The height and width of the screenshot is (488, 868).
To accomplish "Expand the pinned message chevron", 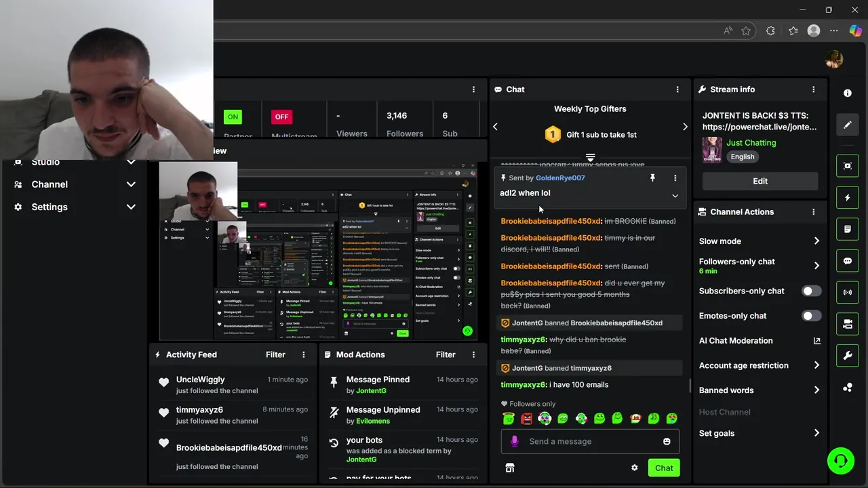I will [x=675, y=196].
